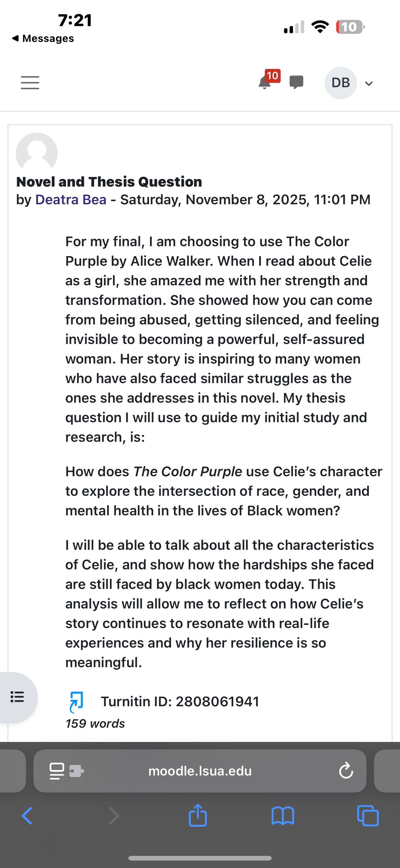
Task: Go back to previous page
Action: (27, 816)
